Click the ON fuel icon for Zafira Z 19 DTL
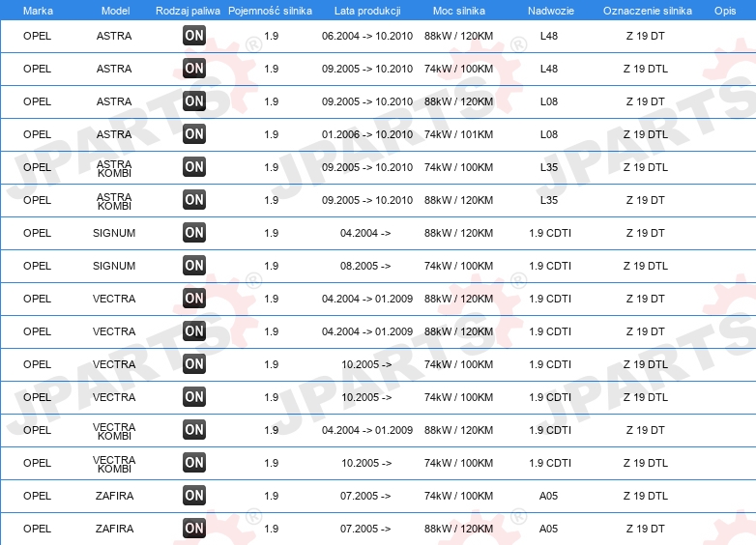 point(194,496)
